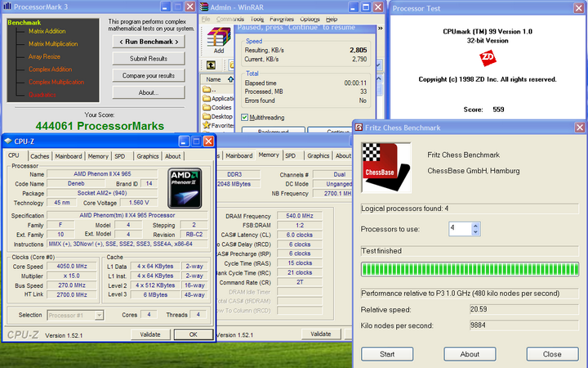This screenshot has height=368, width=588.
Task: Switch to Memory tab in front CPU-Z
Action: (98, 156)
